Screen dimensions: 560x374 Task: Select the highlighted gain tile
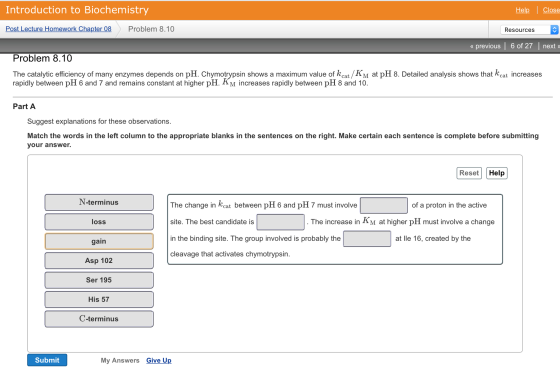(x=99, y=241)
